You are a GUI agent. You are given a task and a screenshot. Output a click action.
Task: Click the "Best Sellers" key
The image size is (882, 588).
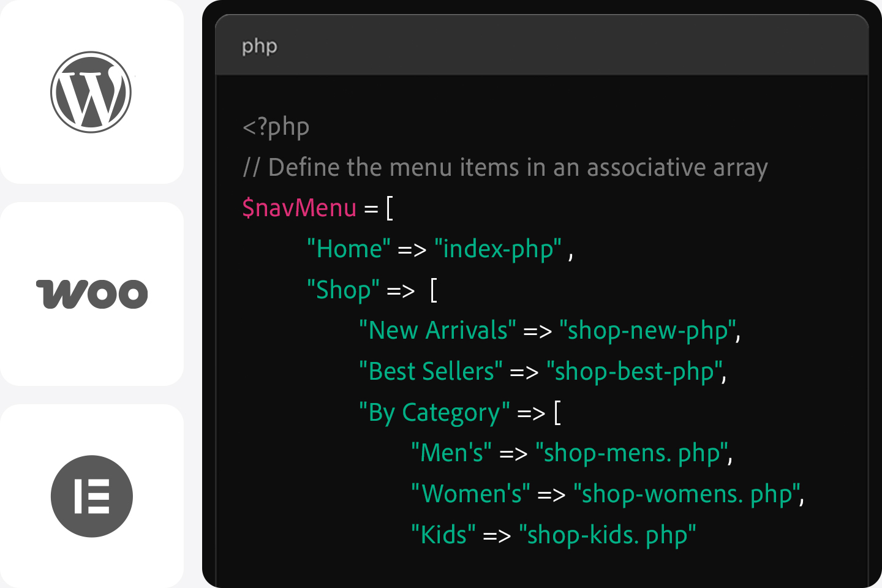(431, 372)
